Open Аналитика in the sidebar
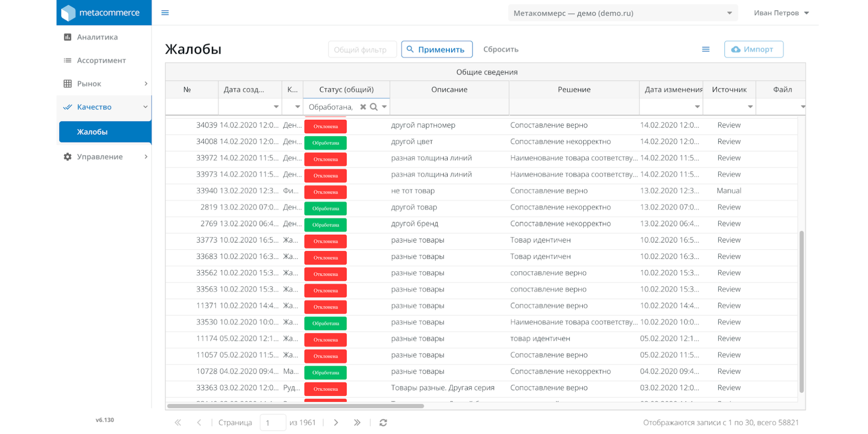 pos(97,37)
